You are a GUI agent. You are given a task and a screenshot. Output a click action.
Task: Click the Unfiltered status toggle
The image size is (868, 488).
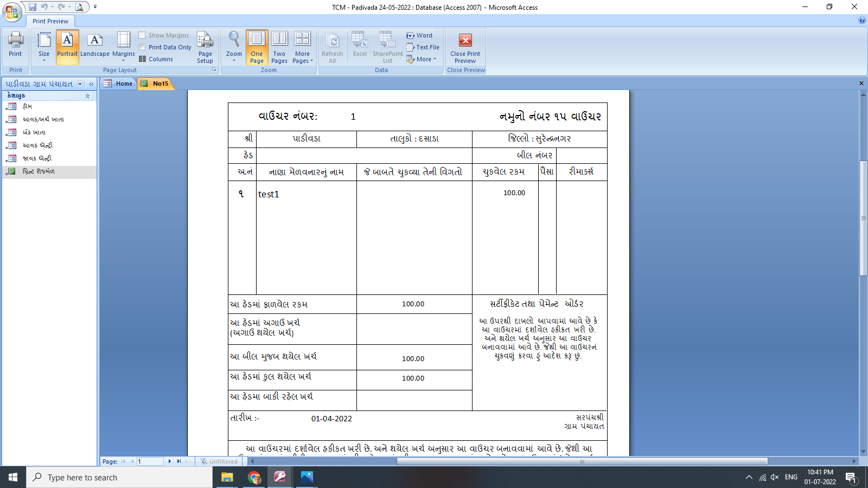219,461
